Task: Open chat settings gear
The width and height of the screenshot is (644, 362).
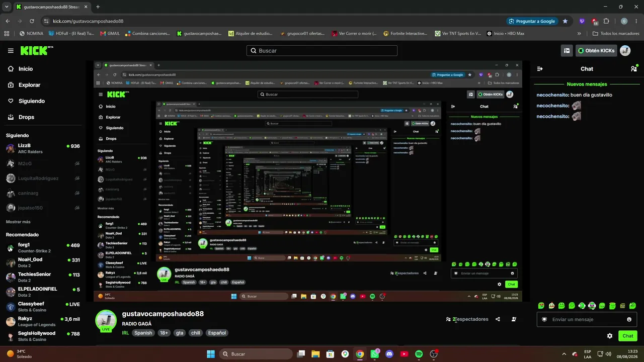Action: 610,336
